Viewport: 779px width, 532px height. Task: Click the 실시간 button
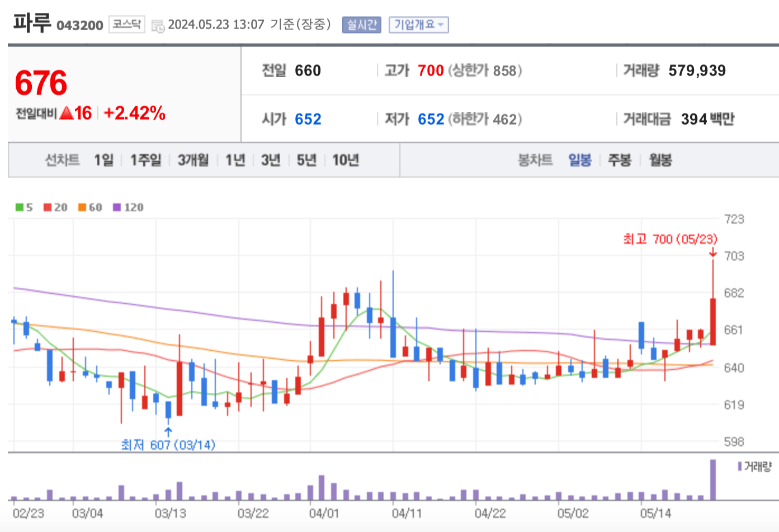click(362, 25)
